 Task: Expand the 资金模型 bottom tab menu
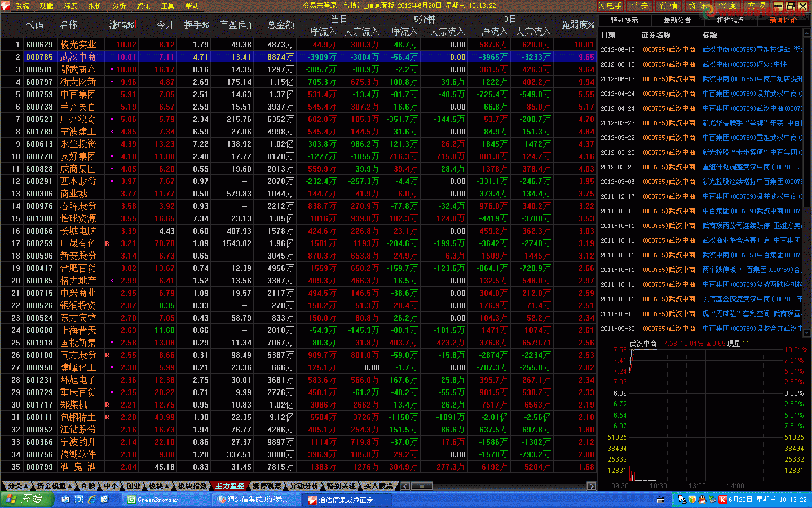[x=54, y=486]
